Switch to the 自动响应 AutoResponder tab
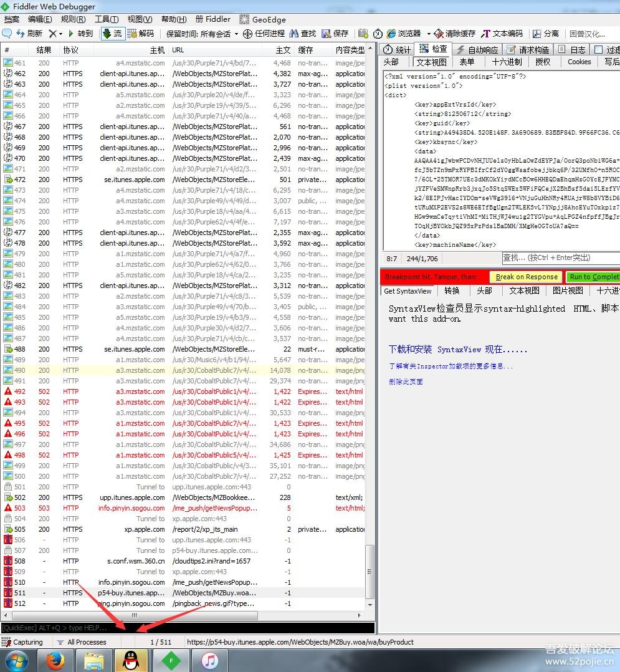This screenshot has height=672, width=620. pos(478,50)
